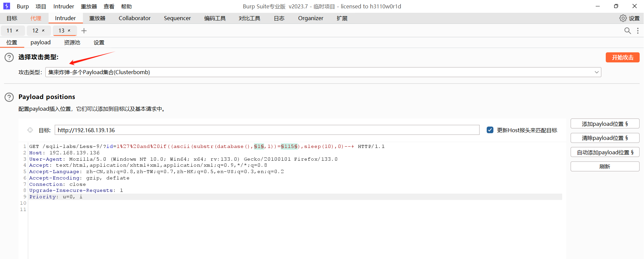Click the Connection: close line

pyautogui.click(x=57, y=184)
